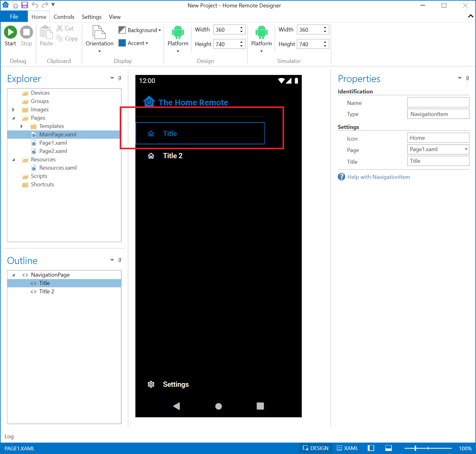
Task: Click the Undo arrow in quick access toolbar
Action: (x=35, y=5)
